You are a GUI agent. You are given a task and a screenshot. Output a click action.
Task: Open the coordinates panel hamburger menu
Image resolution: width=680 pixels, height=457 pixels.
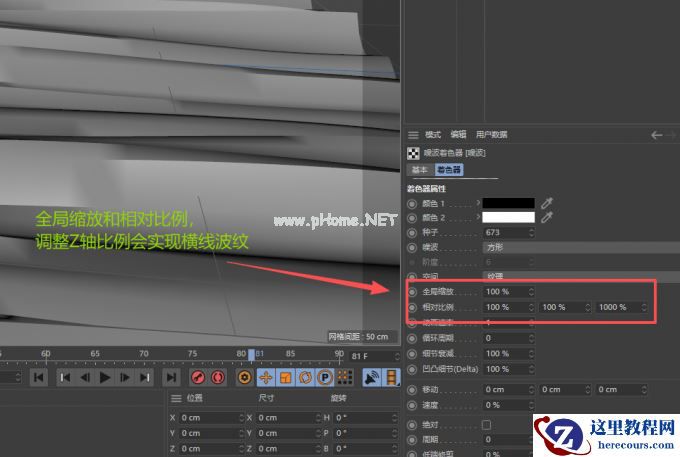(176, 398)
